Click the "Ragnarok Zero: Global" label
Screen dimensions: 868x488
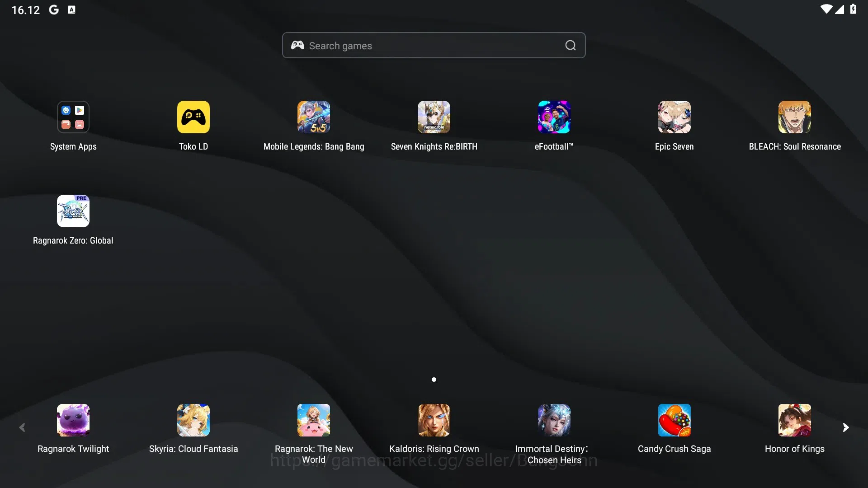(73, 240)
